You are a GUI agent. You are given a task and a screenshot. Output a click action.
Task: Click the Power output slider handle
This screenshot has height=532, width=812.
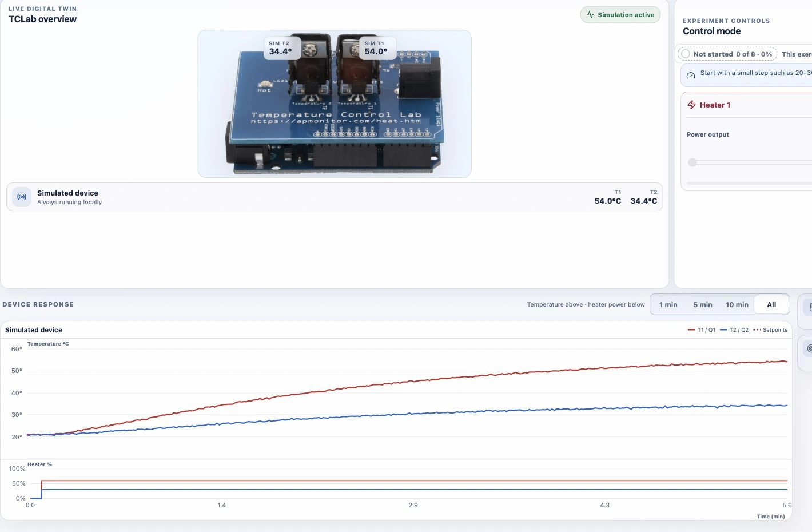click(692, 162)
